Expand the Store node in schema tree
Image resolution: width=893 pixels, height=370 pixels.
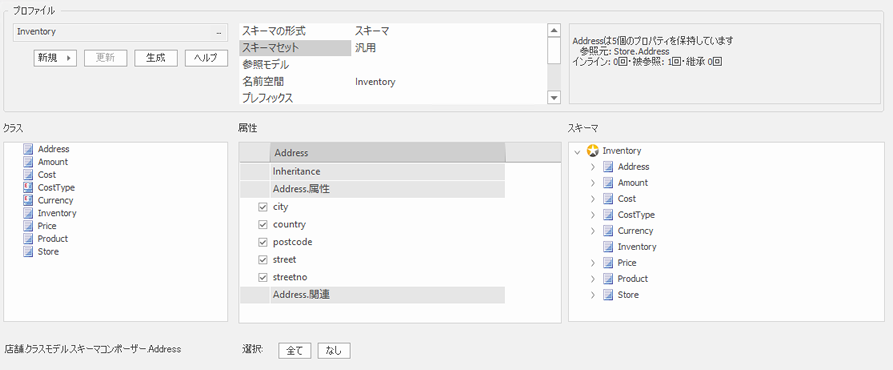[x=592, y=295]
